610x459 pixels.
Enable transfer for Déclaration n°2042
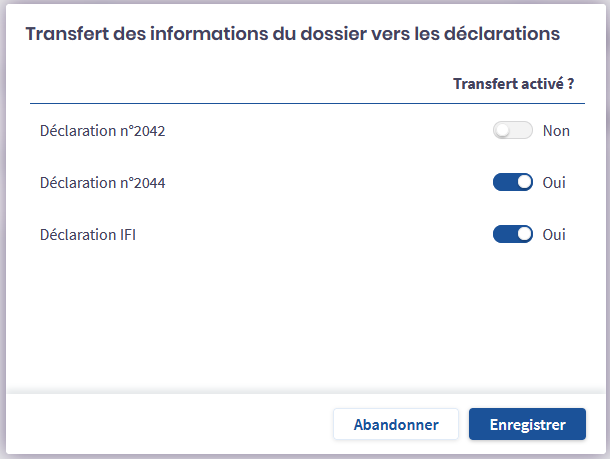coord(512,131)
